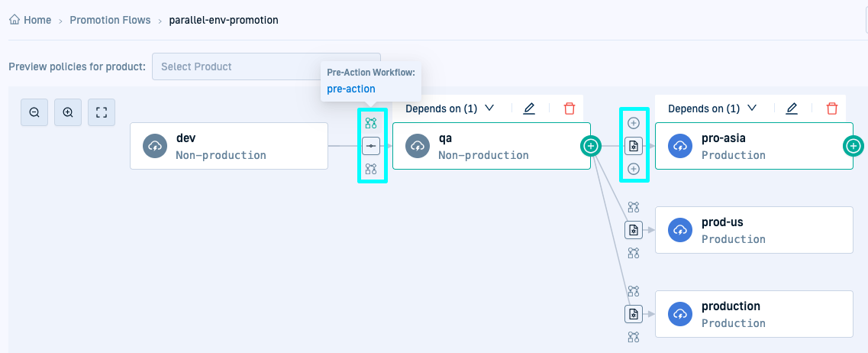
Task: Click the fit-to-screen expand button
Action: point(102,112)
